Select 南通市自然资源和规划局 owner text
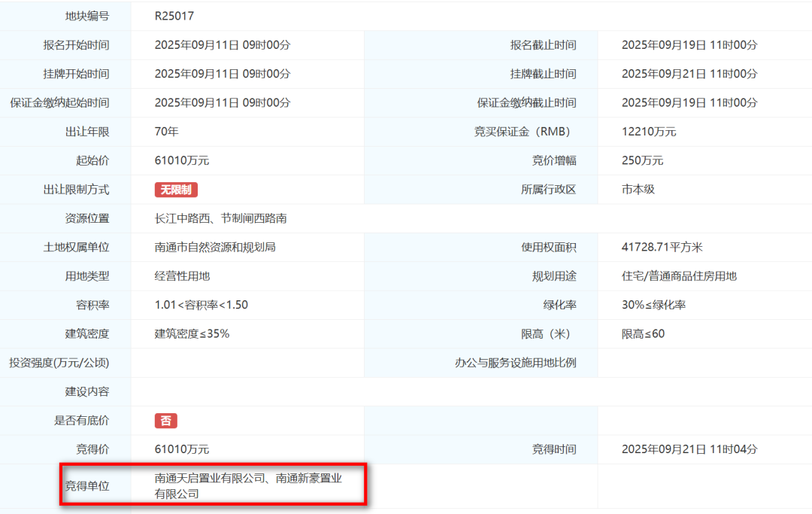This screenshot has height=514, width=812. 215,247
